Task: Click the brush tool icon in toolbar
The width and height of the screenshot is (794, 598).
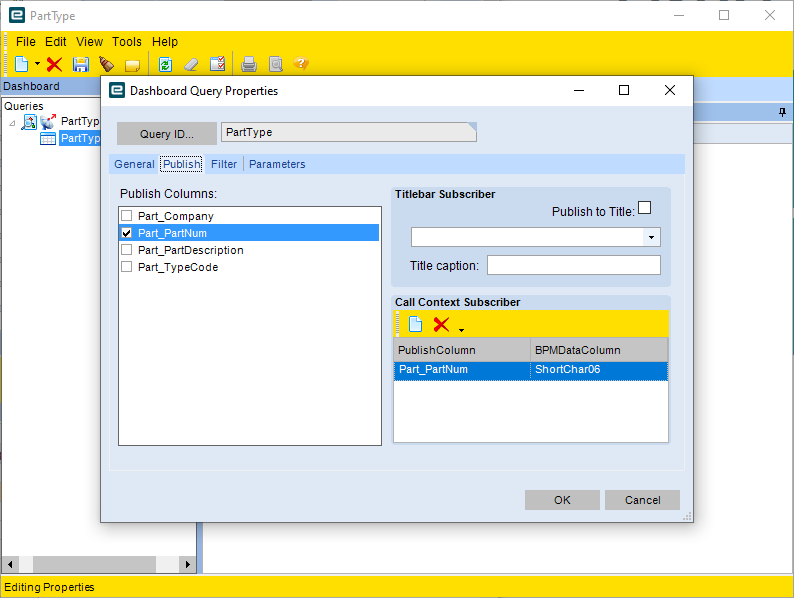Action: tap(106, 64)
